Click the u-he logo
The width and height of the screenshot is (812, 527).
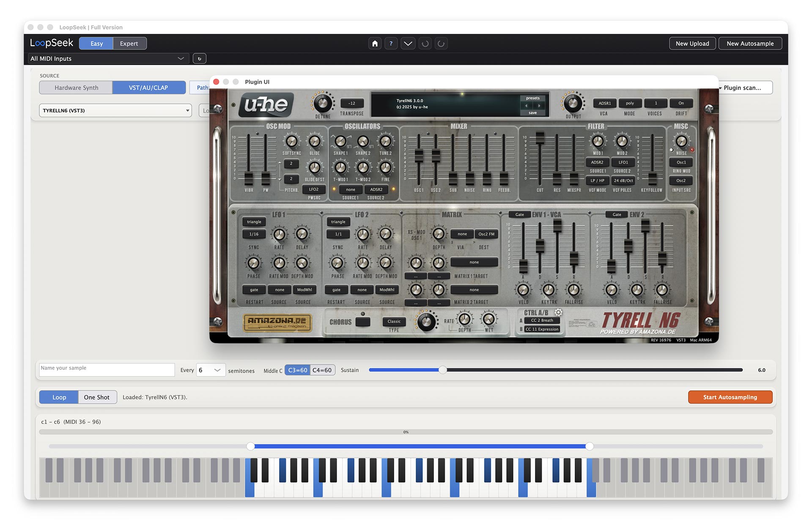click(x=266, y=104)
